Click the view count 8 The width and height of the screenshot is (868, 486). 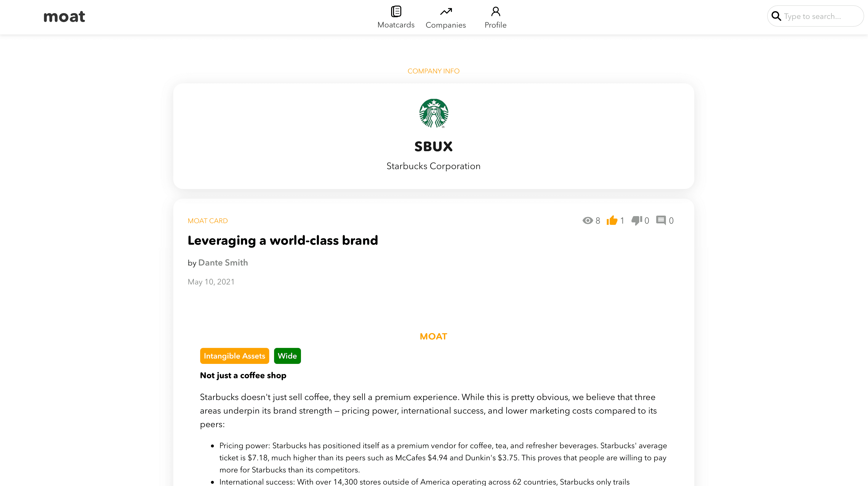598,221
